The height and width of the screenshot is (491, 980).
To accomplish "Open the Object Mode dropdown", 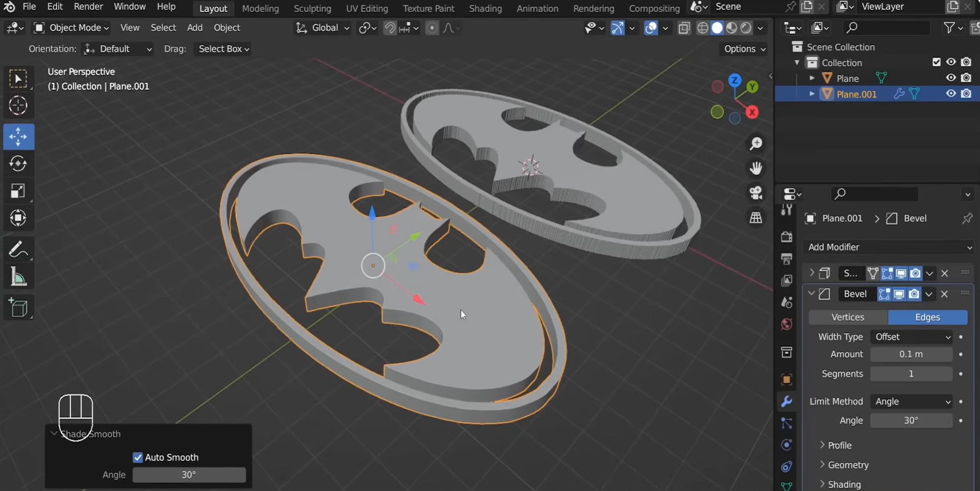I will 71,28.
